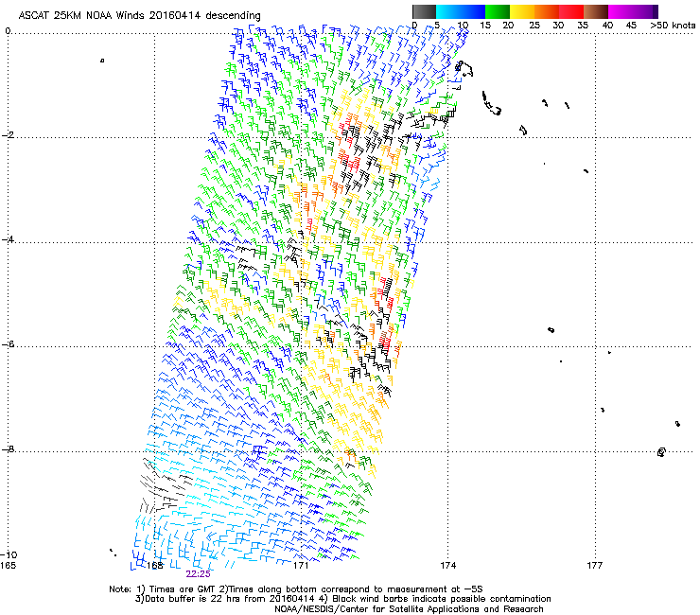Click the purple '22:25' time label
Image resolution: width=700 pixels, height=615 pixels.
point(199,574)
